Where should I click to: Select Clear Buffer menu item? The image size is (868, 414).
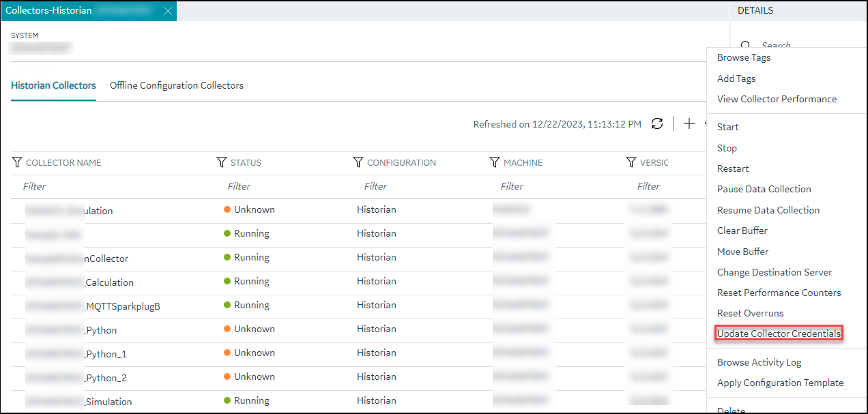click(x=742, y=231)
